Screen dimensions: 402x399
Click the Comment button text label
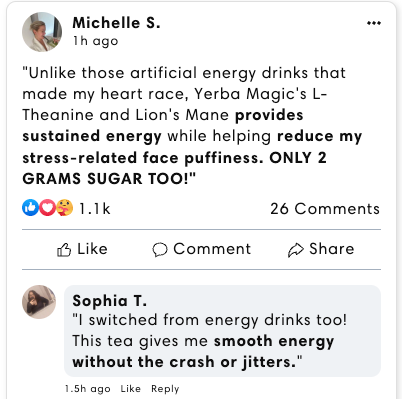(x=212, y=249)
